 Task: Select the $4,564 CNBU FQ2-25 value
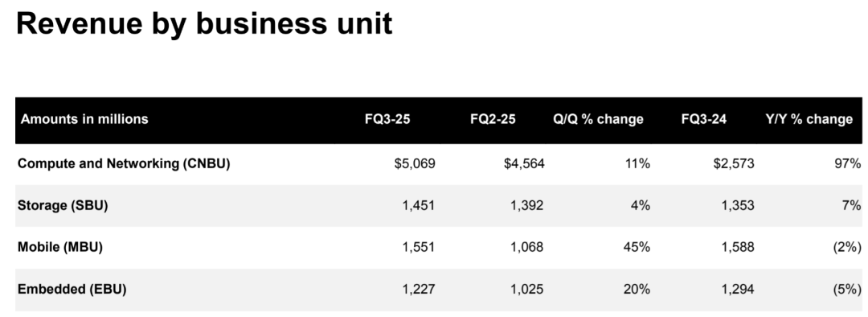tap(524, 164)
